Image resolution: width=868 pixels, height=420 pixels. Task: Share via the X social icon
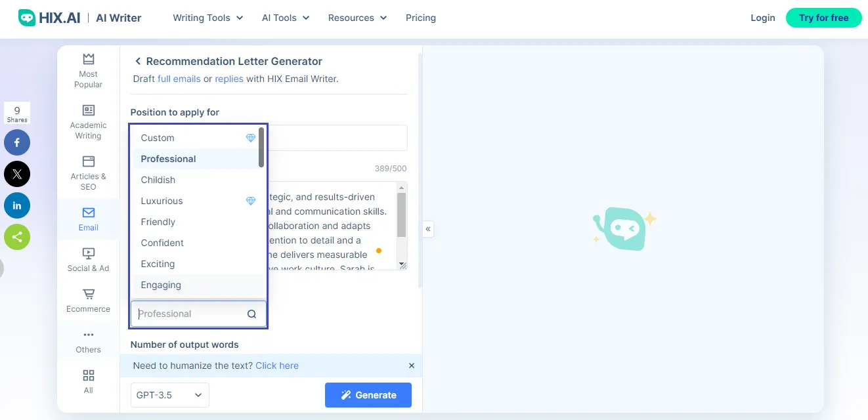click(x=17, y=174)
